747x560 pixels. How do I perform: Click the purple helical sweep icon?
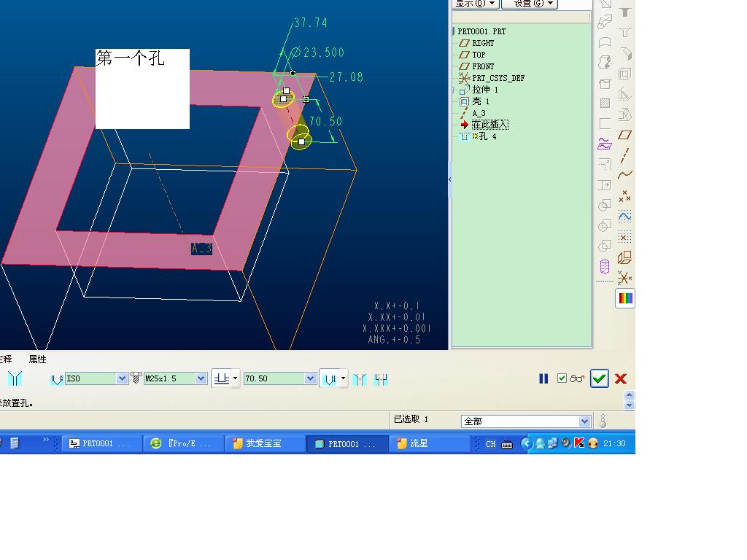click(605, 266)
